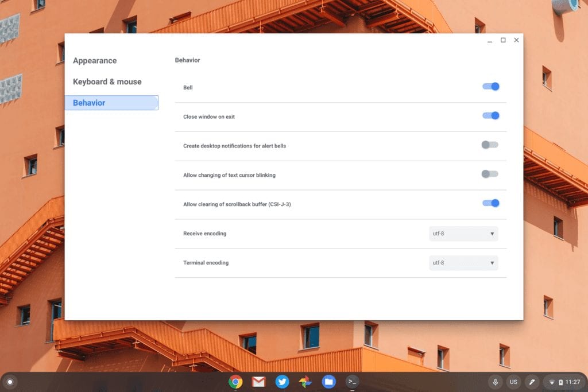Open the Files app in shelf
The image size is (588, 392).
click(x=329, y=382)
